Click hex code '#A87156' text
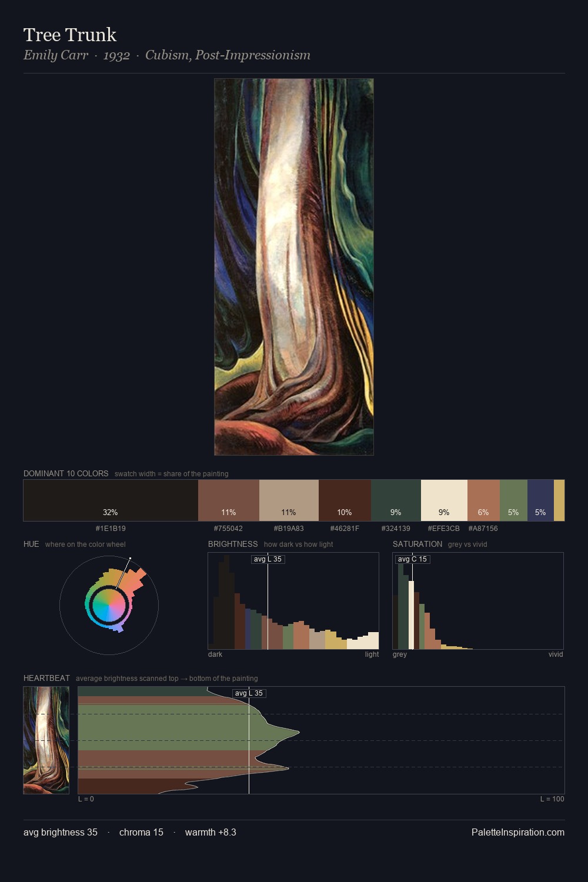Image resolution: width=588 pixels, height=882 pixels. pyautogui.click(x=483, y=529)
